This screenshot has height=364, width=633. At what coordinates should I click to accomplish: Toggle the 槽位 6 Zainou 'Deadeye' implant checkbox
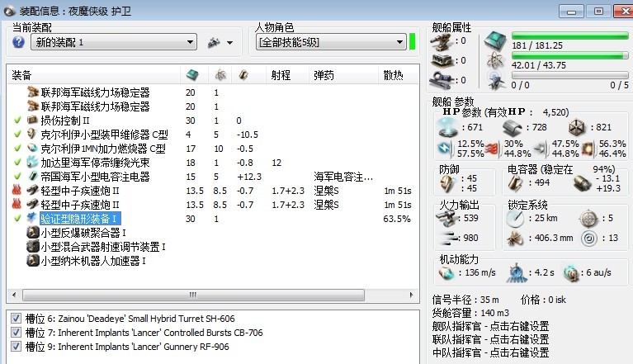17,319
